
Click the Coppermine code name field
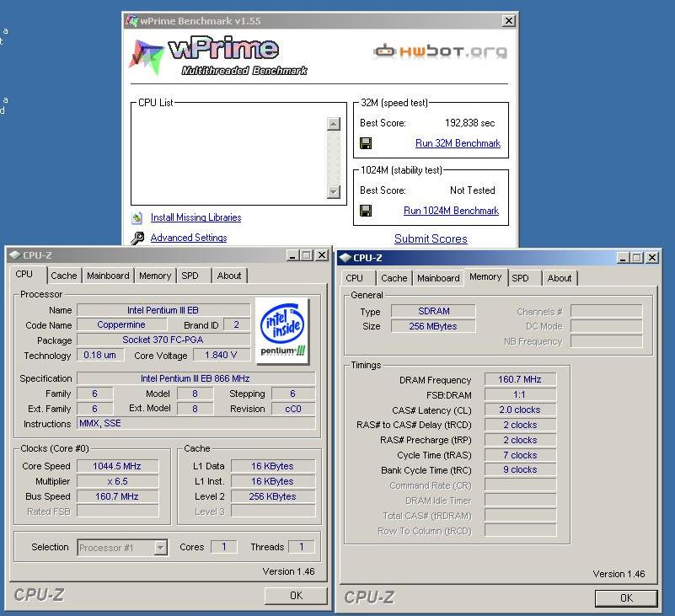click(121, 325)
